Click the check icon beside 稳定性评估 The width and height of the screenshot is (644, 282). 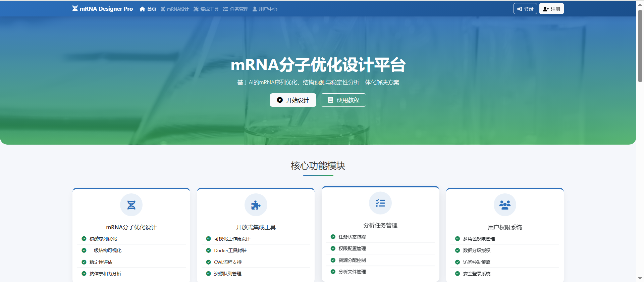point(84,262)
